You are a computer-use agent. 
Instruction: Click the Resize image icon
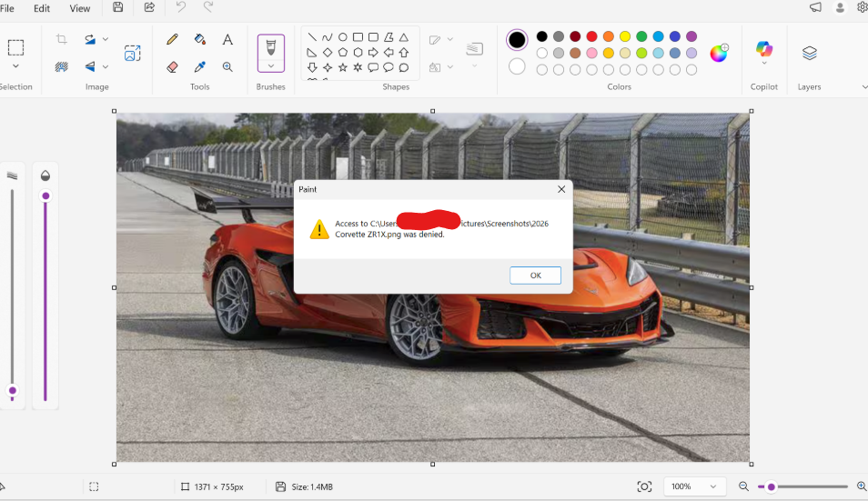point(132,53)
